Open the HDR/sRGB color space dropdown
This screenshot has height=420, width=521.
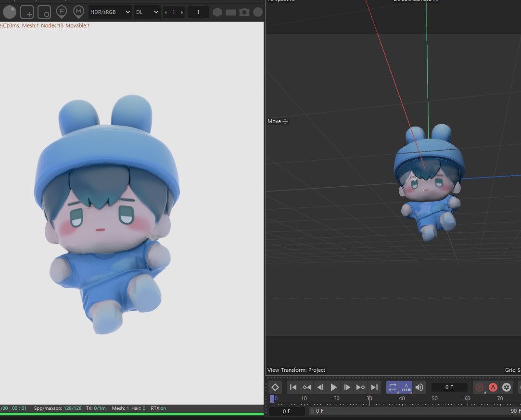click(x=110, y=12)
